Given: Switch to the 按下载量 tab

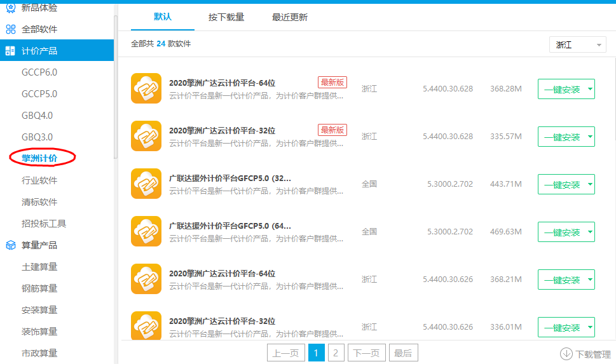Looking at the screenshot, I should pos(226,17).
